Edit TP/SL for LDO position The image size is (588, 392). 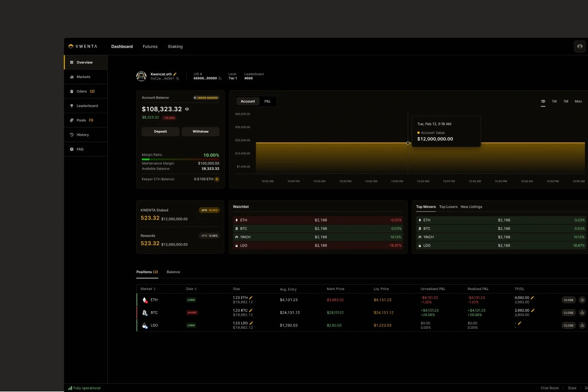click(x=519, y=323)
